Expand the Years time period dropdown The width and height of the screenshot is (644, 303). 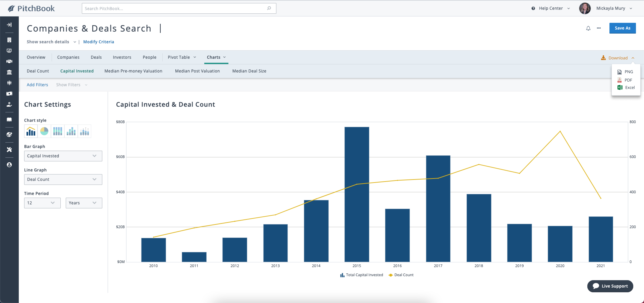[82, 202]
